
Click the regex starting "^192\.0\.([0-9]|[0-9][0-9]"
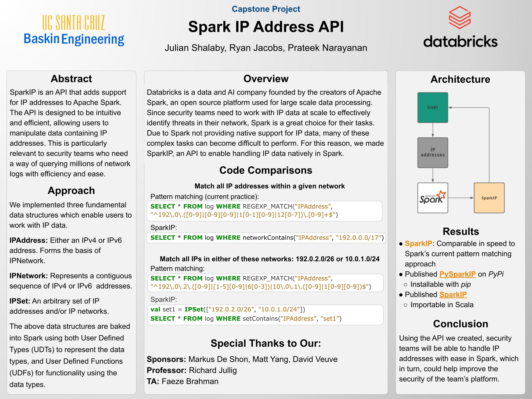coord(244,215)
